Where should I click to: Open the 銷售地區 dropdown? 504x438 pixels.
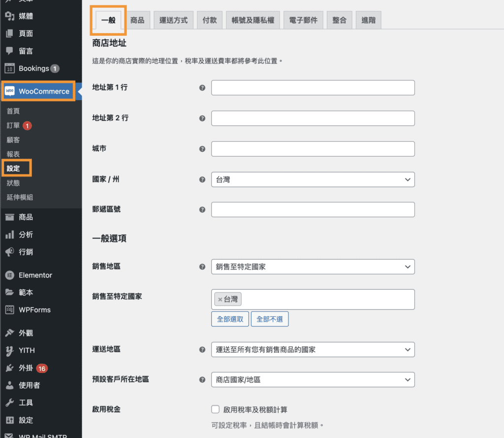[313, 267]
